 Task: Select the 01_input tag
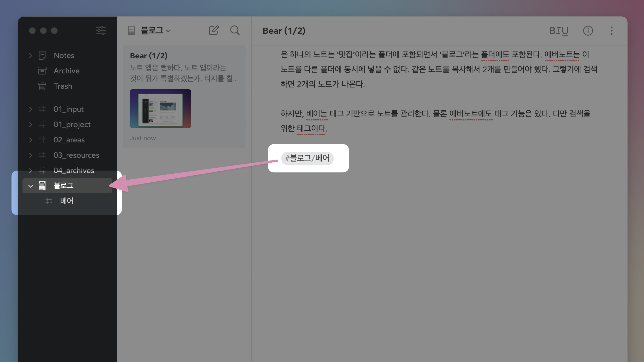[x=69, y=109]
